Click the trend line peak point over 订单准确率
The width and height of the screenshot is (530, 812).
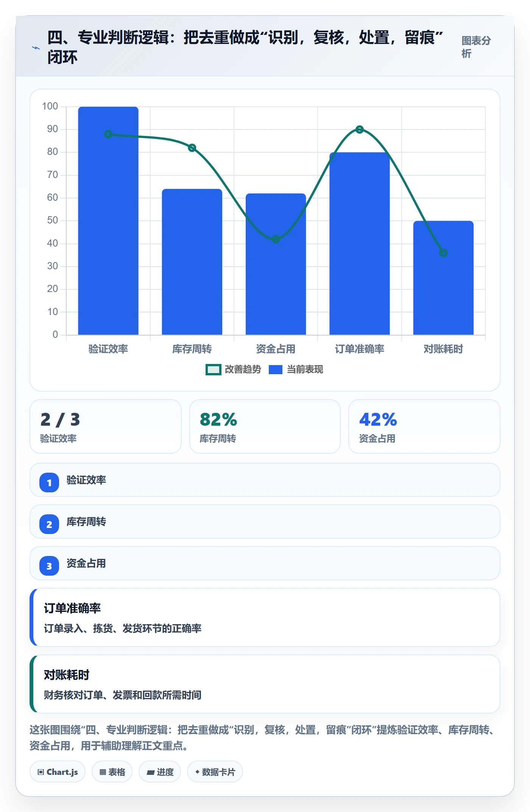[360, 130]
